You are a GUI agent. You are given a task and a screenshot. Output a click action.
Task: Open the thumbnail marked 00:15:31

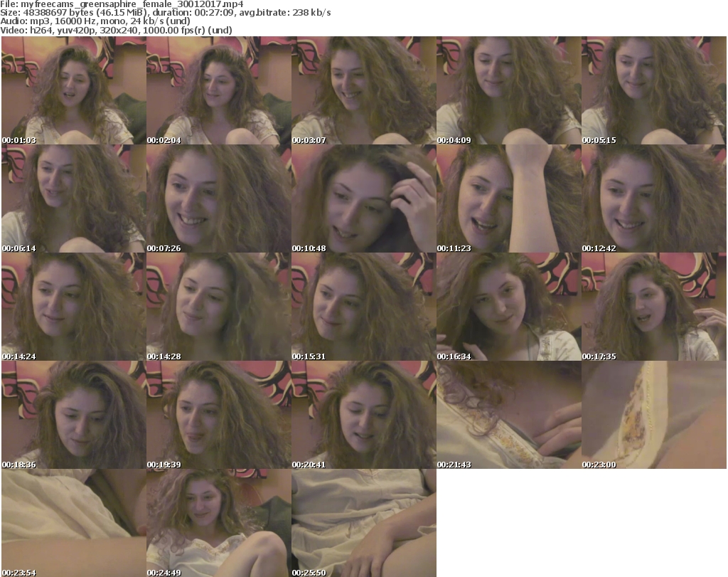point(364,307)
